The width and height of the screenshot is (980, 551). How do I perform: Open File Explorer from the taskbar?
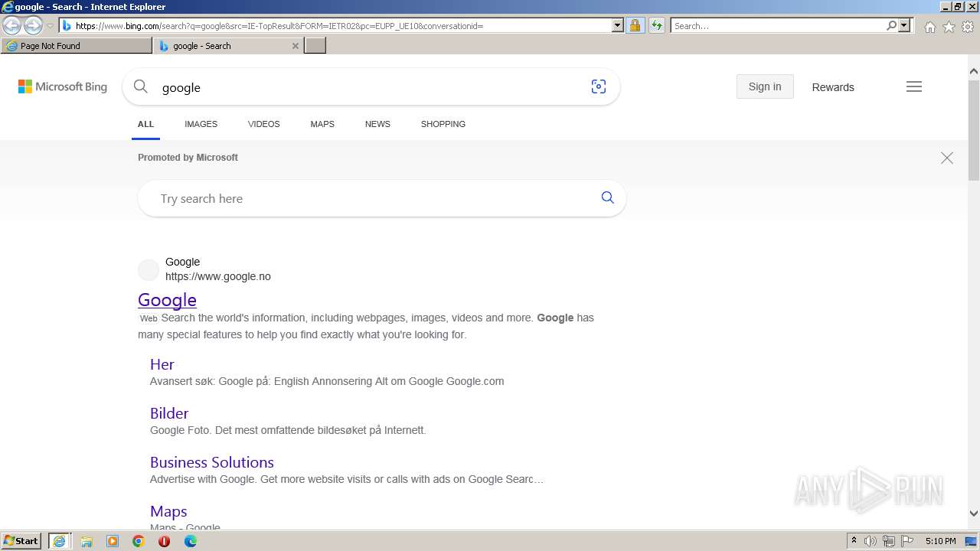tap(87, 541)
